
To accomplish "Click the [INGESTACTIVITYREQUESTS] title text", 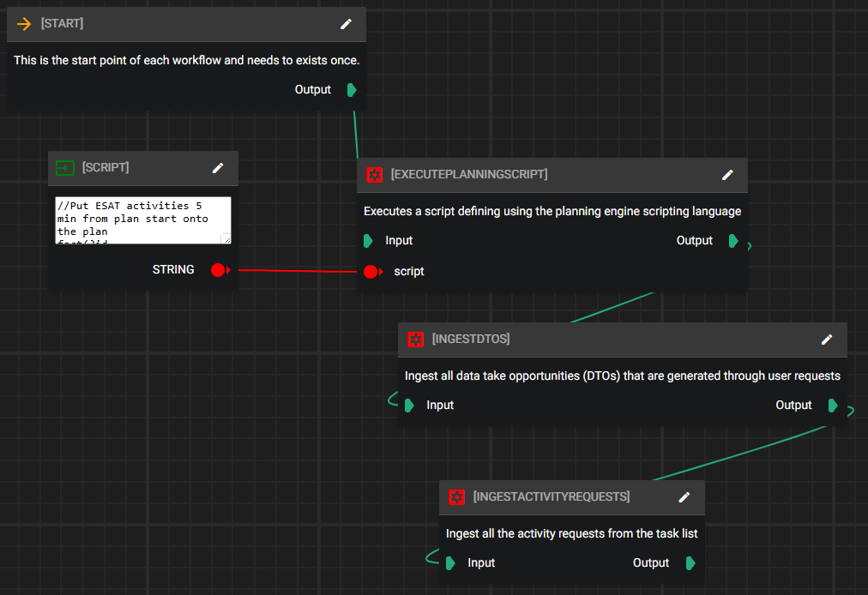I will 552,496.
